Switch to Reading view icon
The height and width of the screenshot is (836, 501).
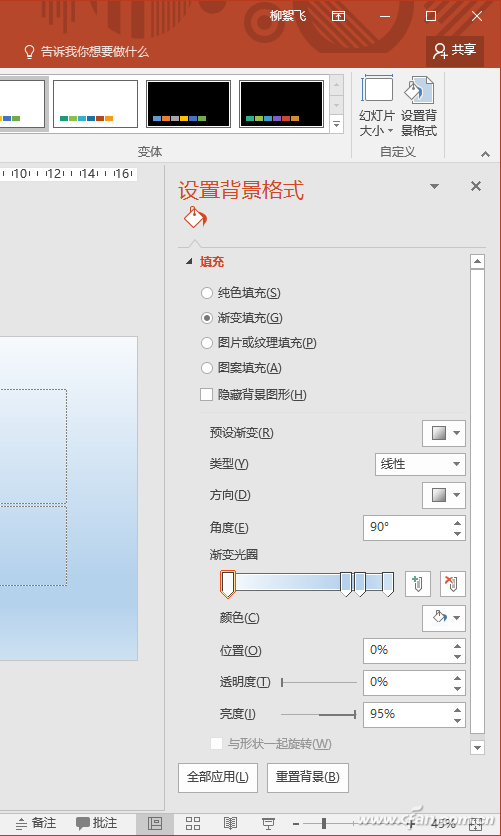pos(230,824)
